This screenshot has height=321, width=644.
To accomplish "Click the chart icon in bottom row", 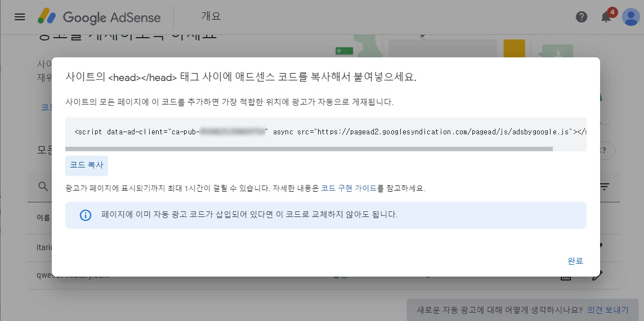I will 566,277.
